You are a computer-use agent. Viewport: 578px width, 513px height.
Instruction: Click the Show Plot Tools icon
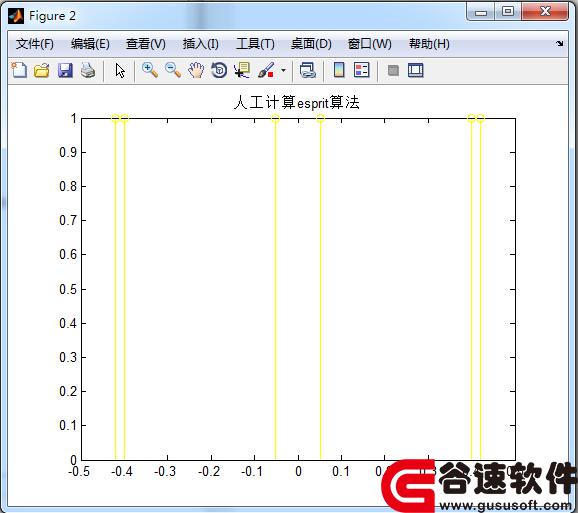(x=416, y=70)
